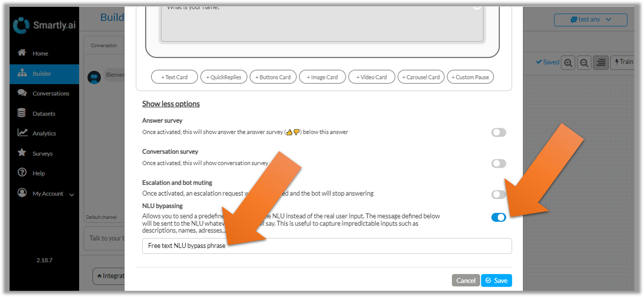Open Conversations chat bubbles icon
This screenshot has height=297, width=644.
pos(22,93)
